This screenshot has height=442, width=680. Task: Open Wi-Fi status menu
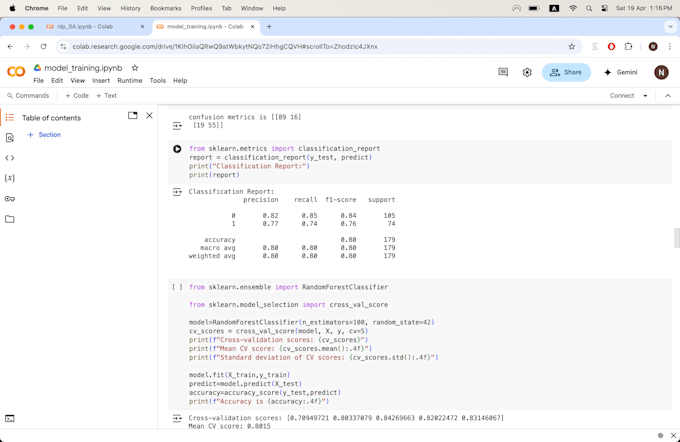pos(573,8)
